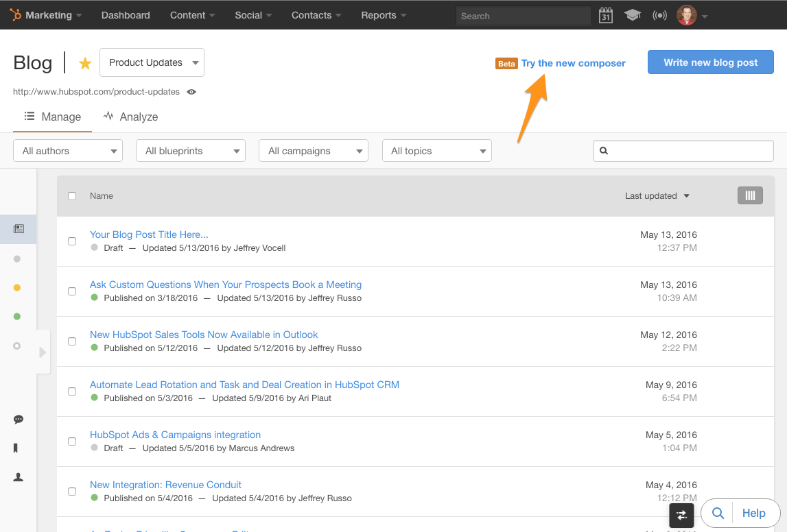
Task: Click the magnifier in Help widget
Action: (x=718, y=513)
